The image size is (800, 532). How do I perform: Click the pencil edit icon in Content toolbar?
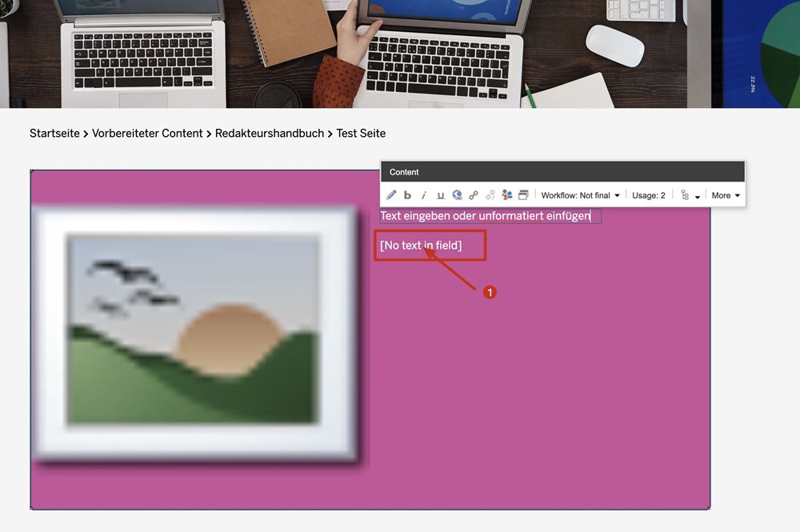391,195
